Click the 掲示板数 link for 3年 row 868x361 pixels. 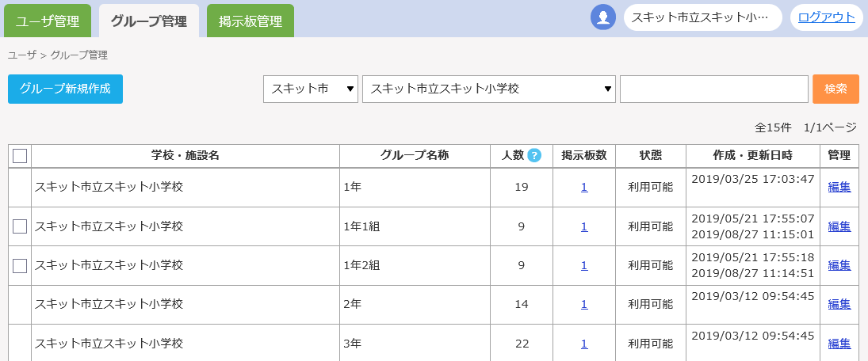[x=584, y=344]
